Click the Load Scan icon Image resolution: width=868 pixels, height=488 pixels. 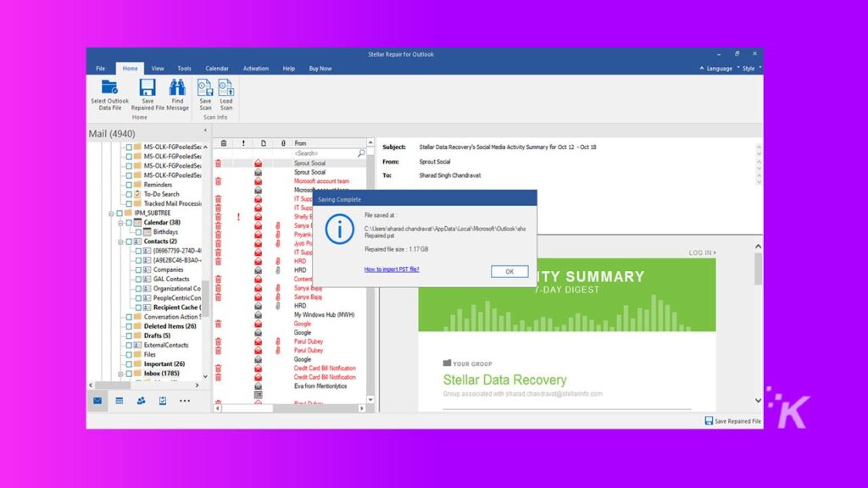pos(225,87)
